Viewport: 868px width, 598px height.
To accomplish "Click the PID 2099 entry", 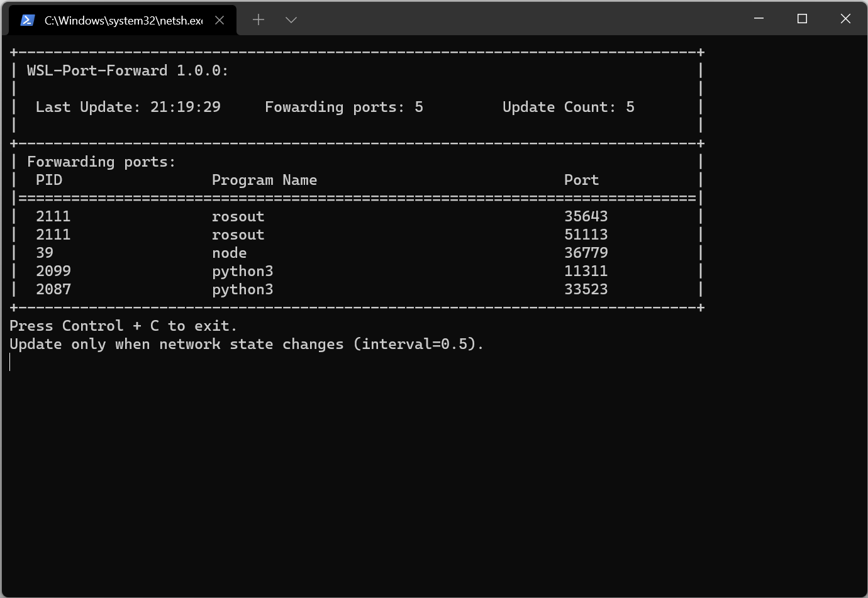I will point(53,271).
